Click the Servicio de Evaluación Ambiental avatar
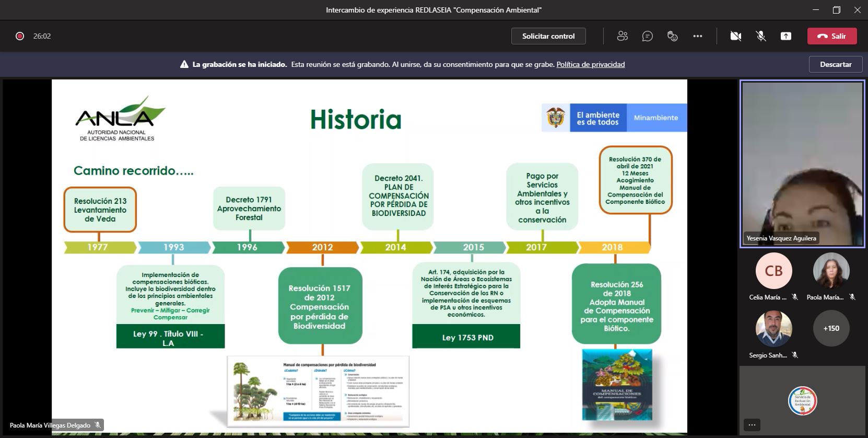 (802, 401)
